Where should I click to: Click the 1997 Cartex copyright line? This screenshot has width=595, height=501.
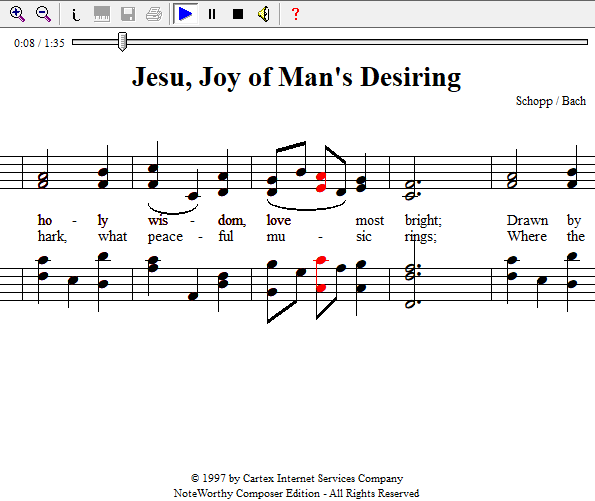pyautogui.click(x=297, y=478)
